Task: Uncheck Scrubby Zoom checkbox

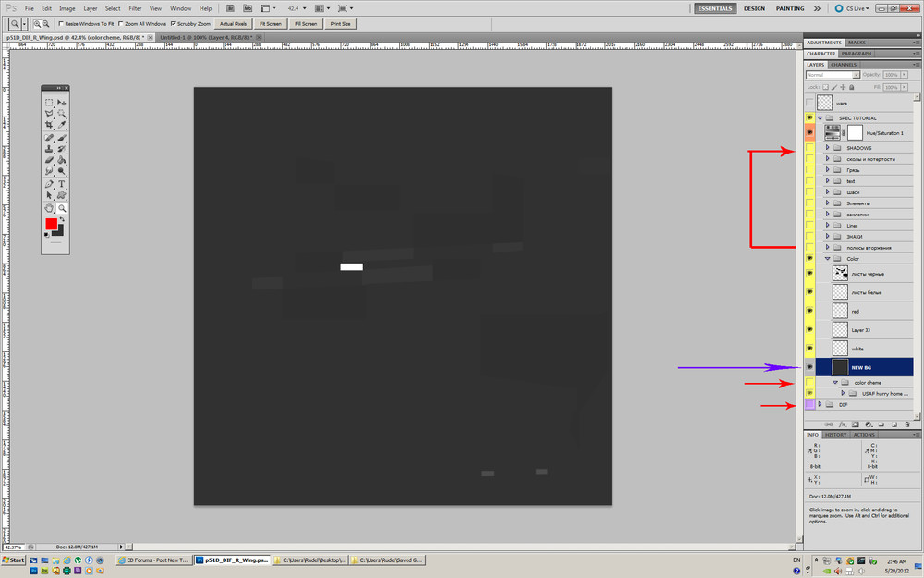Action: pos(174,24)
